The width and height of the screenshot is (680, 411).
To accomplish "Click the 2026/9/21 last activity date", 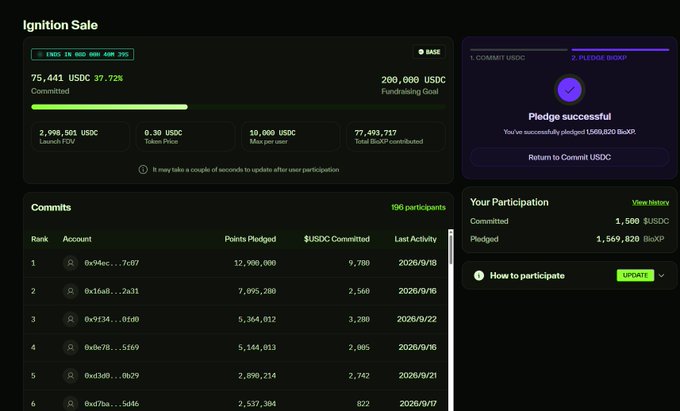I will click(418, 375).
